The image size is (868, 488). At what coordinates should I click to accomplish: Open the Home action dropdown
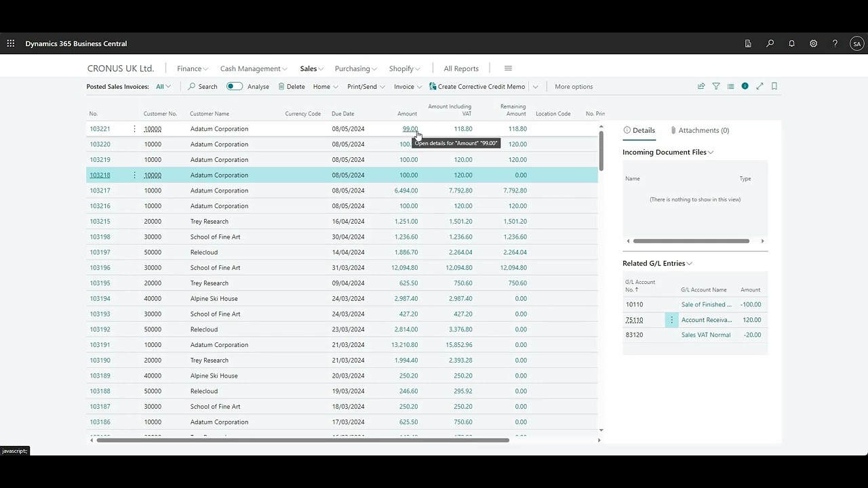coord(325,87)
